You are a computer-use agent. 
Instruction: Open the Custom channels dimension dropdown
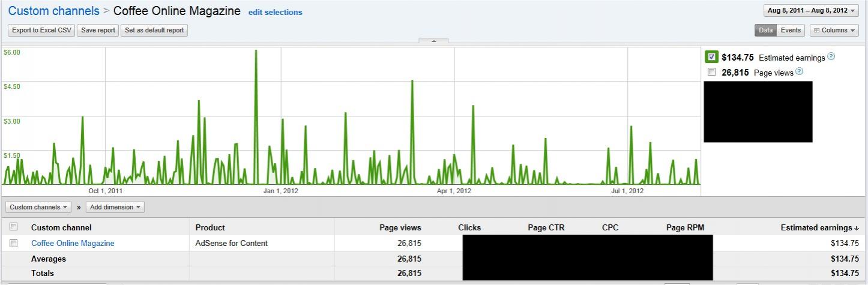point(38,207)
